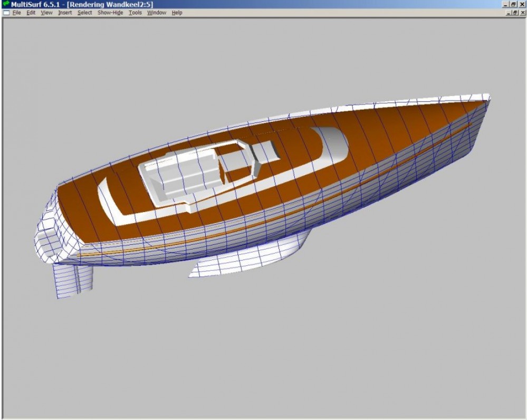Minimize the MultiSurf application window

pos(506,4)
